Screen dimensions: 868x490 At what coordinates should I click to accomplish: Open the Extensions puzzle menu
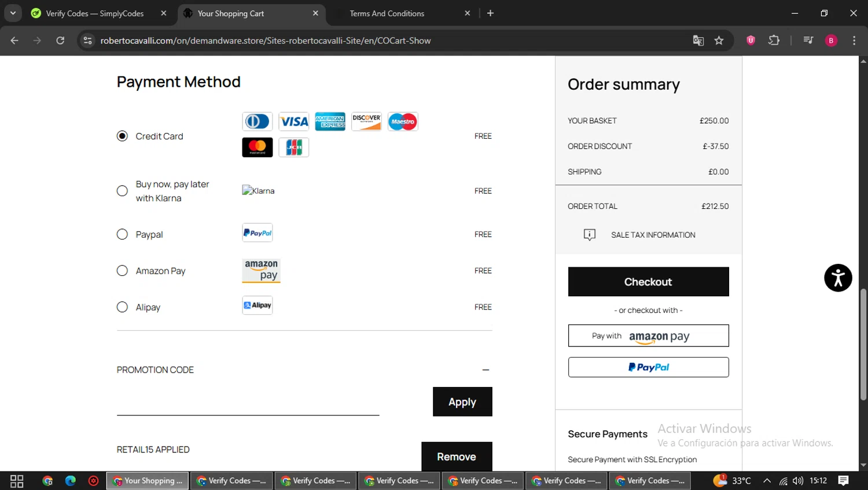click(774, 40)
